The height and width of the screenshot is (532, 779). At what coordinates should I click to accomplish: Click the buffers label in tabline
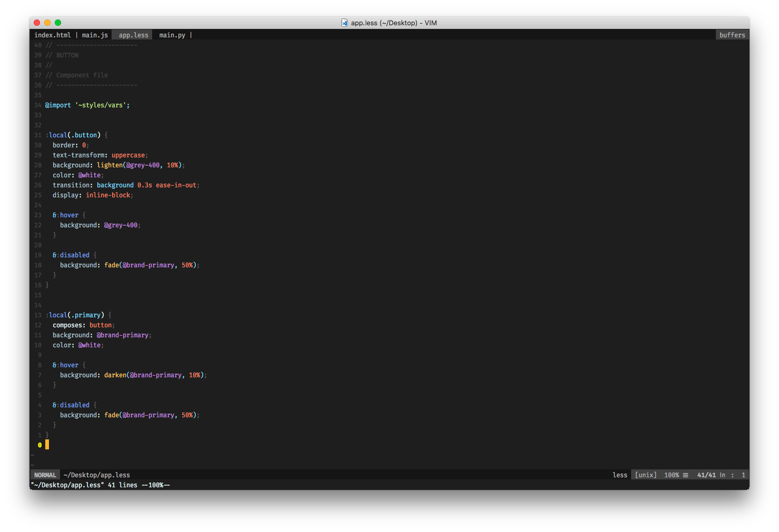[732, 35]
